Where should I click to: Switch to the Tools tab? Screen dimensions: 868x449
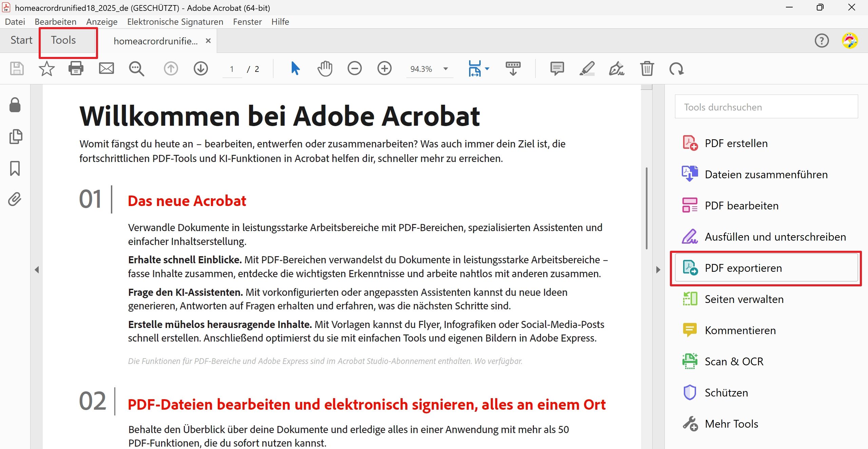coord(63,40)
